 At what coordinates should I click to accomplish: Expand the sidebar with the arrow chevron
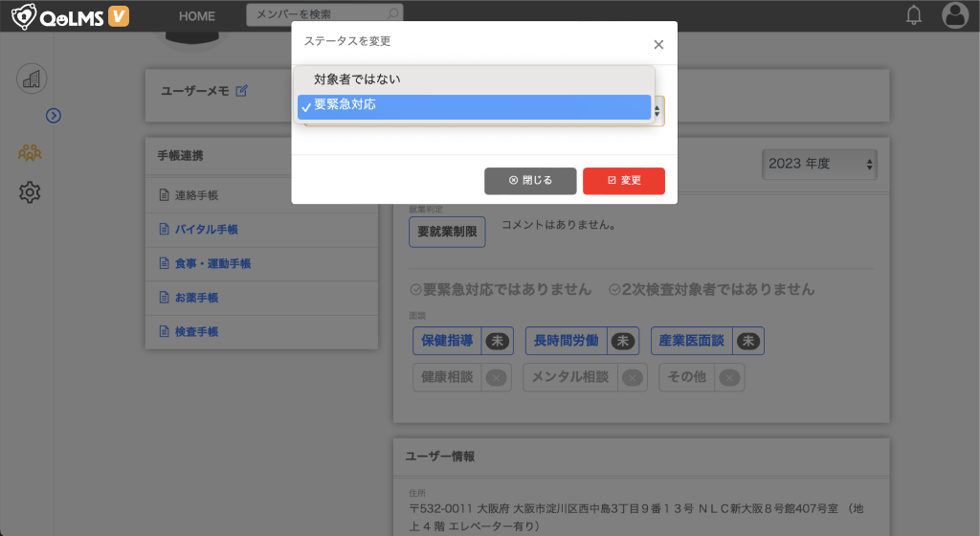[54, 116]
